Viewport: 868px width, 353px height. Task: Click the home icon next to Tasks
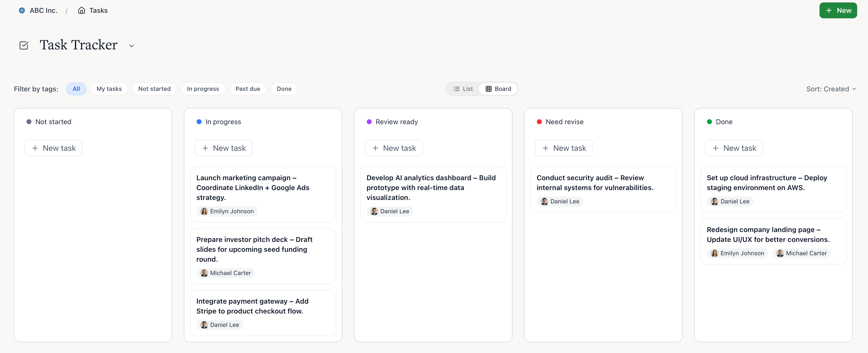tap(81, 10)
